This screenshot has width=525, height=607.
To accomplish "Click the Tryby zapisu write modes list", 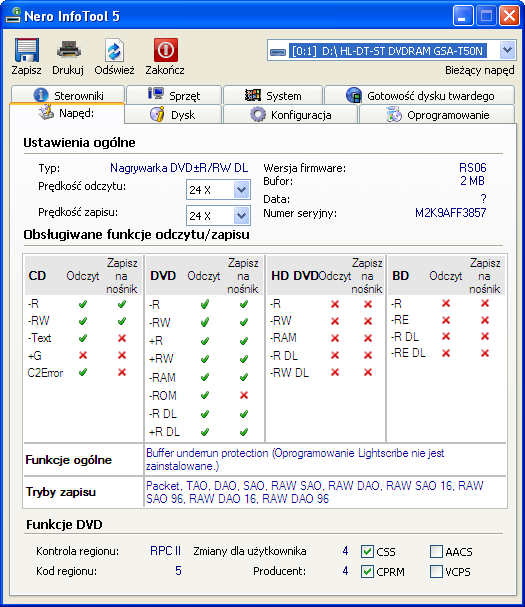I will tap(314, 492).
